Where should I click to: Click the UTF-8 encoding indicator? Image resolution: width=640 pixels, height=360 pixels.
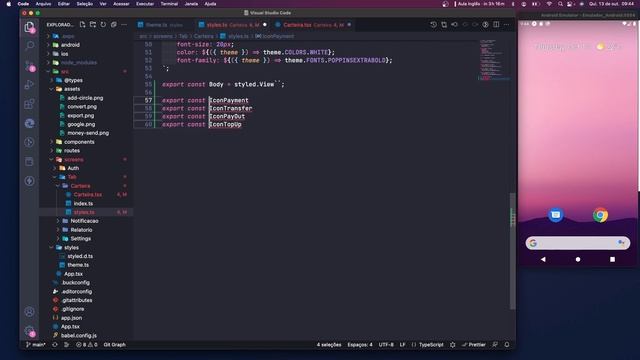coord(386,345)
